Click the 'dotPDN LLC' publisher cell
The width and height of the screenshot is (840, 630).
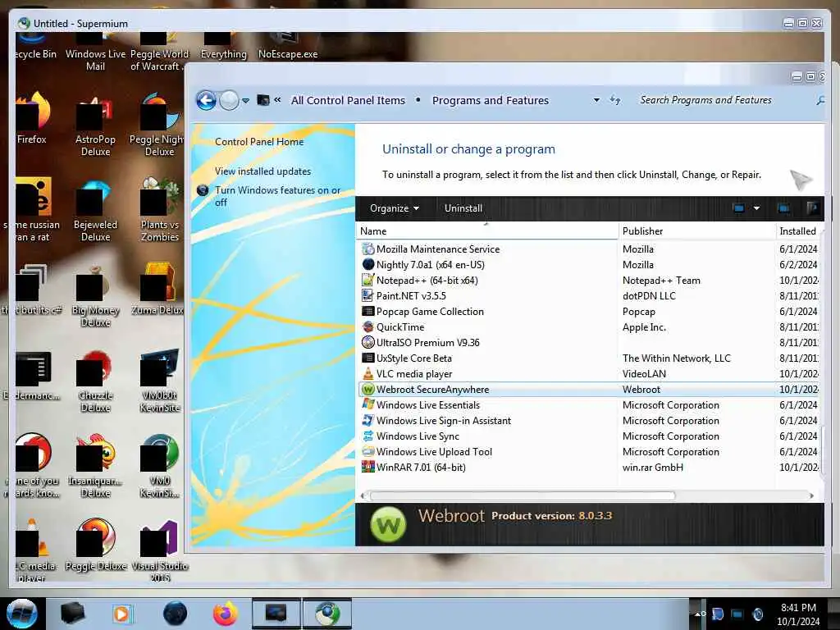[x=649, y=295]
